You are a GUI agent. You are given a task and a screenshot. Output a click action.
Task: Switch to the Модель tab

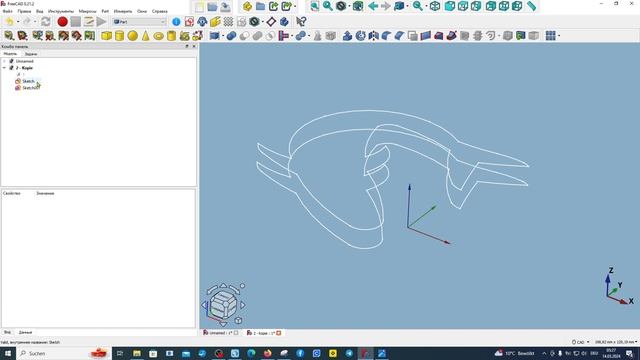coord(10,54)
